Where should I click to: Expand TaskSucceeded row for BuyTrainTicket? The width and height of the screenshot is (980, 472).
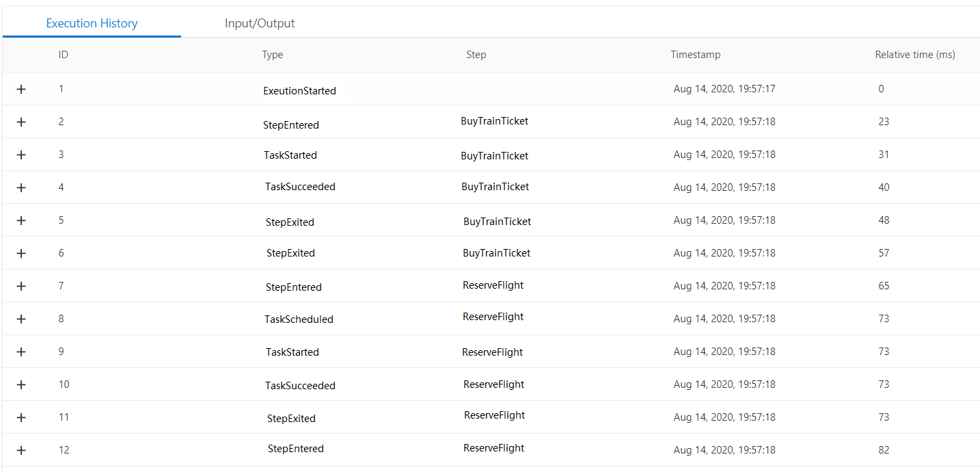tap(21, 187)
